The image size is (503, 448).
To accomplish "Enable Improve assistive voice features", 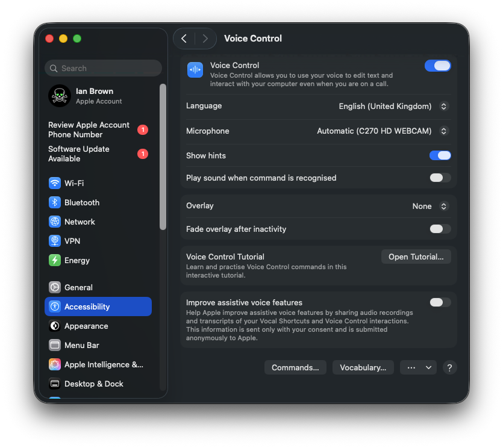I will [440, 302].
